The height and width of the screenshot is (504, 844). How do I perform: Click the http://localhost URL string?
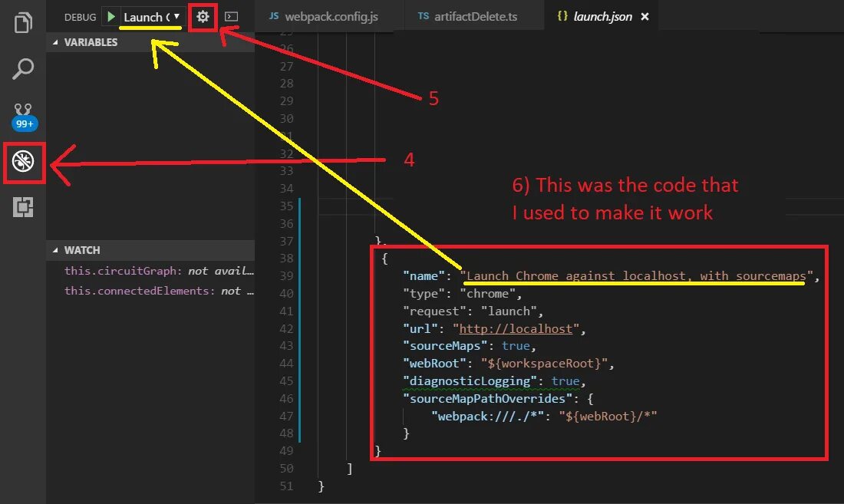516,328
